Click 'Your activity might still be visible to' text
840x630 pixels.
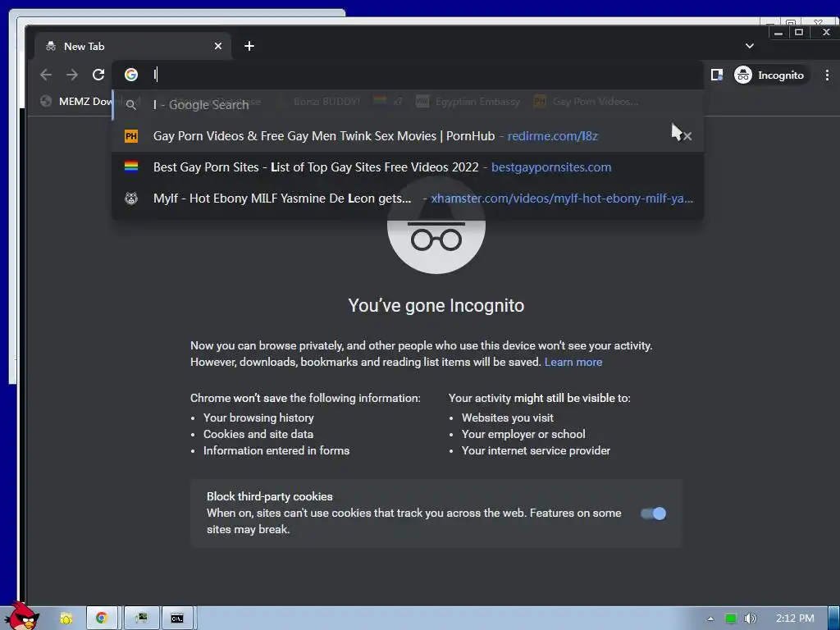point(540,398)
